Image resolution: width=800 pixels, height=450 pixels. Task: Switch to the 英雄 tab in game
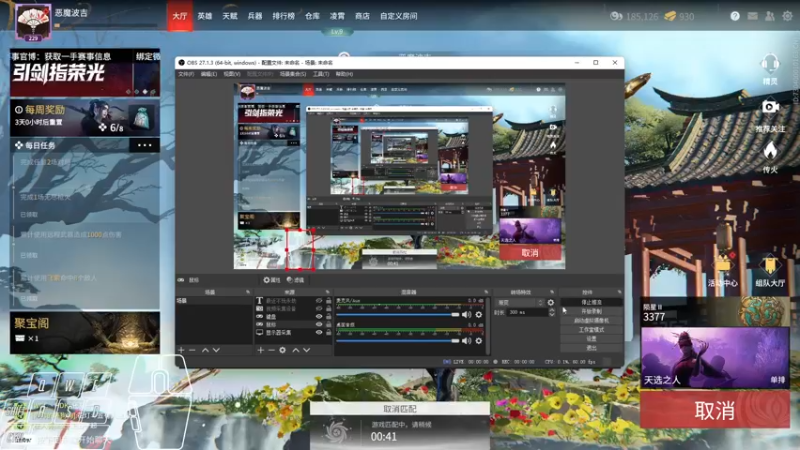click(x=205, y=16)
